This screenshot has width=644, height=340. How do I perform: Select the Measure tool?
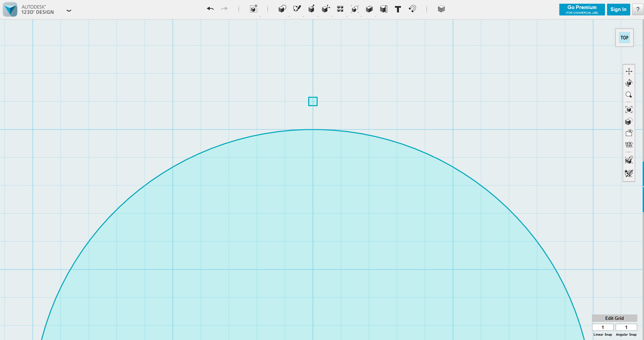(x=384, y=9)
